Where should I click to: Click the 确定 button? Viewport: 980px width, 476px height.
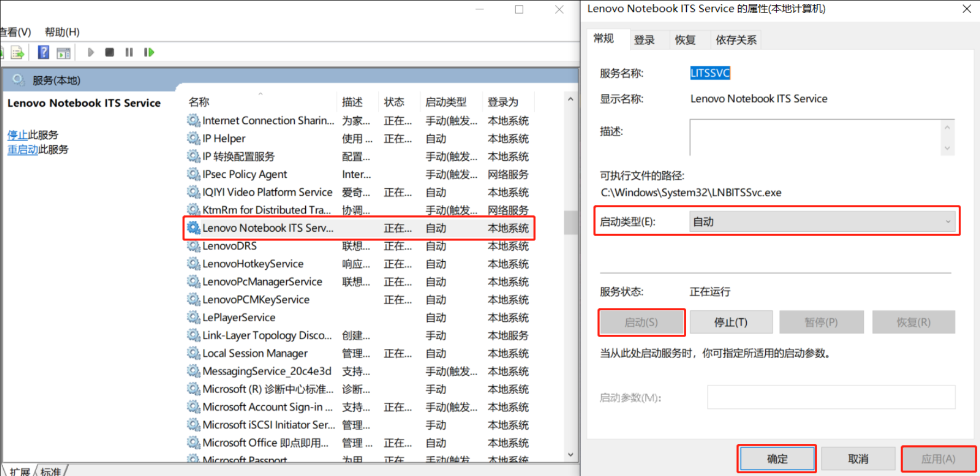[777, 459]
